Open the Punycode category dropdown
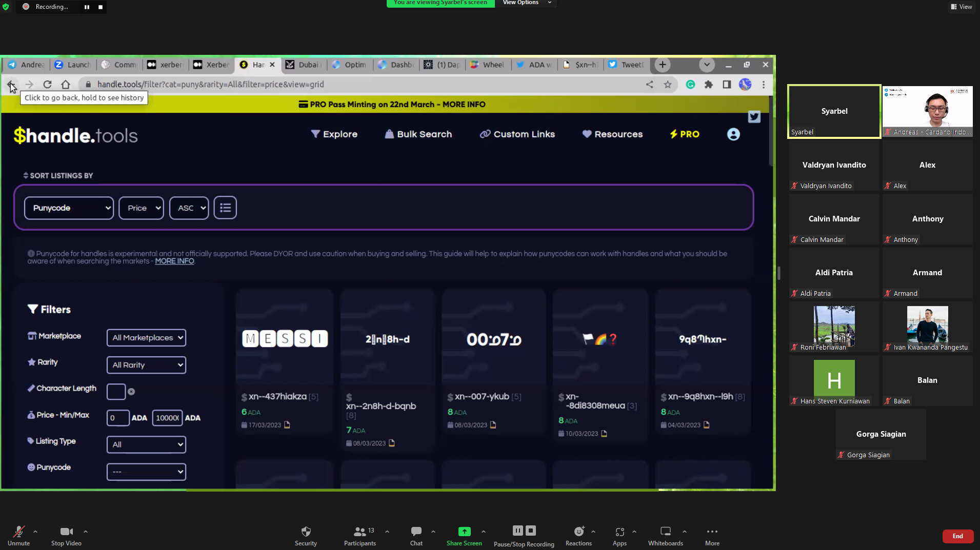The width and height of the screenshot is (980, 550). click(x=69, y=208)
